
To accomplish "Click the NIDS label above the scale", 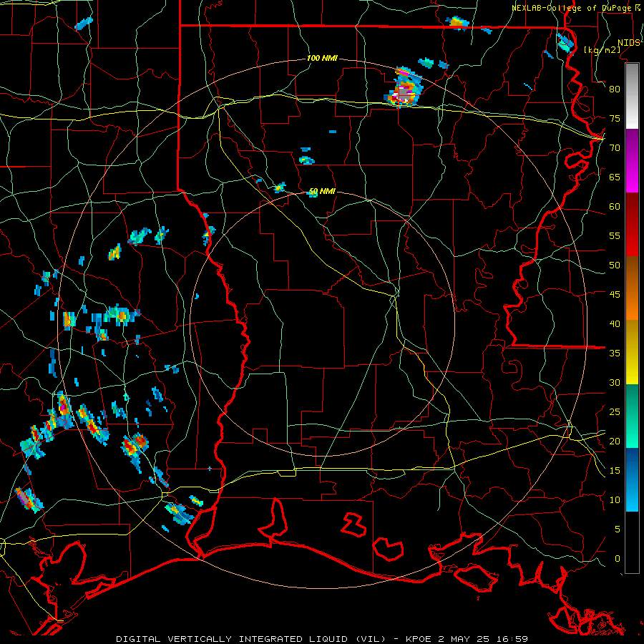I will point(629,43).
